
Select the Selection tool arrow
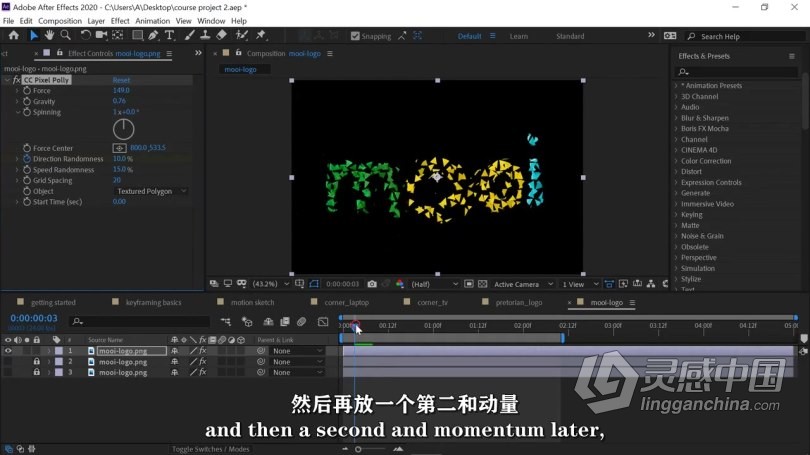click(x=34, y=35)
